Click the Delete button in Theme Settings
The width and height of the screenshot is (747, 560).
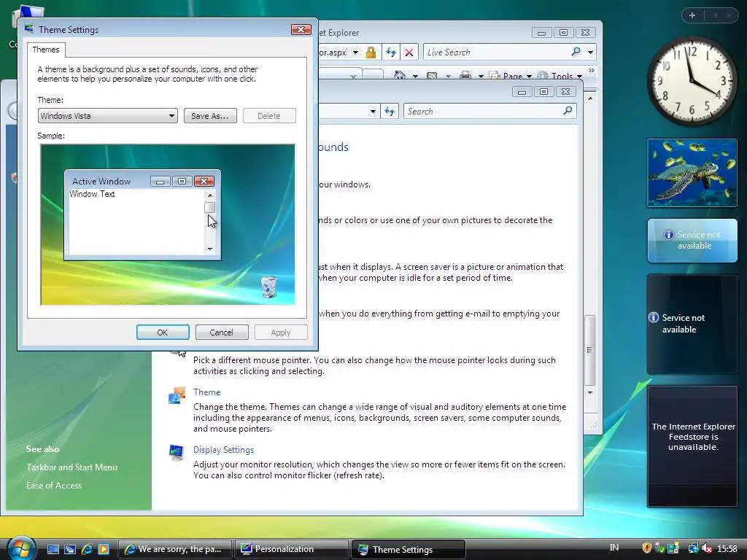(x=269, y=116)
